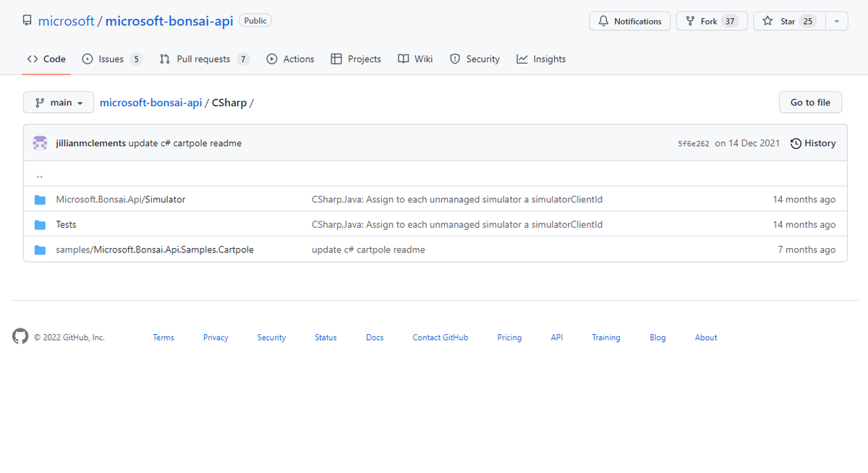Open the Wiki tab
Screen dimensions: 868x473
click(415, 59)
